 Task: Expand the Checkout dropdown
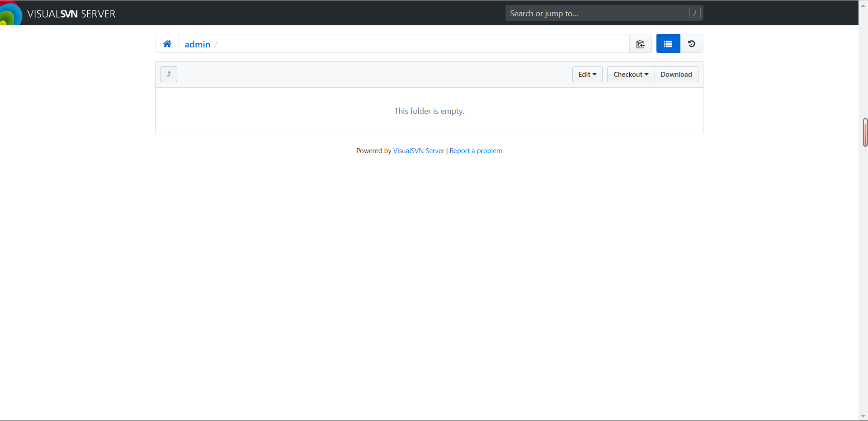click(x=631, y=75)
